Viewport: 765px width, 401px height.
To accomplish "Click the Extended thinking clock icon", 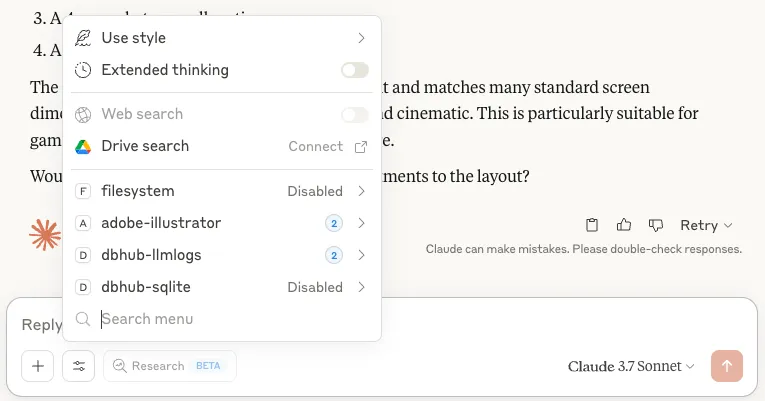I will [83, 70].
